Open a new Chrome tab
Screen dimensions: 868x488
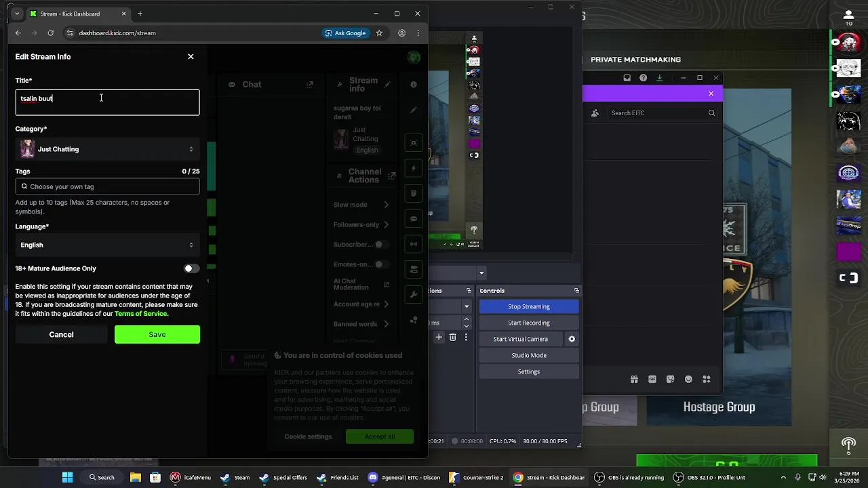[x=140, y=14]
